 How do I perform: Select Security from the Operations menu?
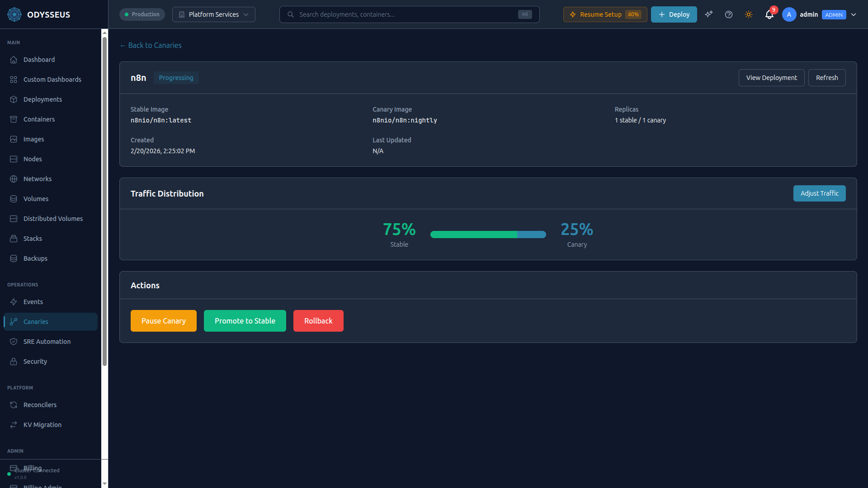point(35,361)
